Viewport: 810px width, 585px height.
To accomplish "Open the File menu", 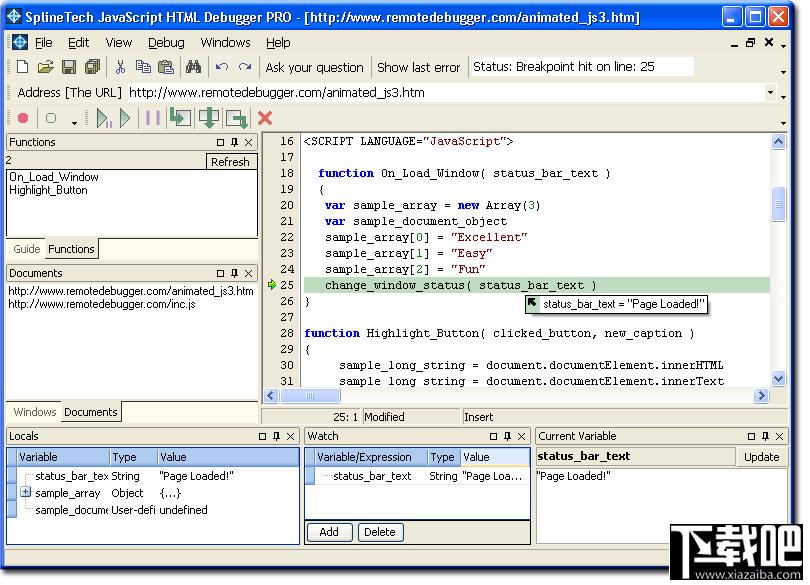I will pos(43,42).
